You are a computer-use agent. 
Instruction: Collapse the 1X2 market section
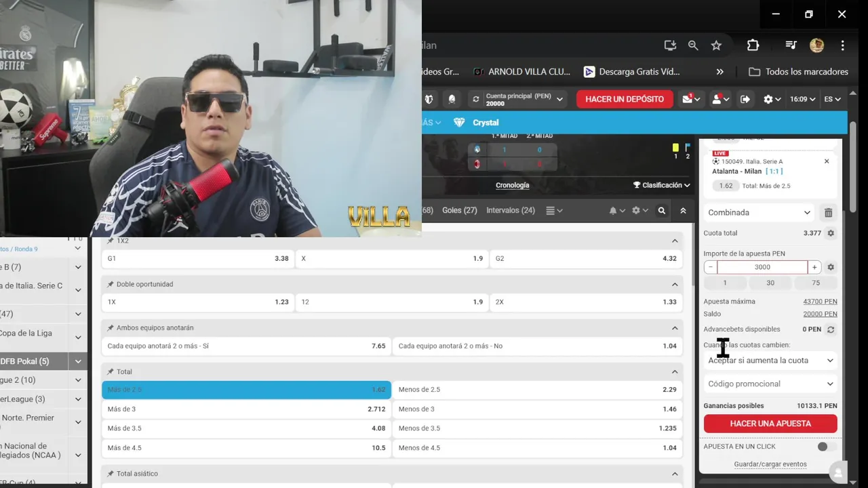click(x=675, y=241)
